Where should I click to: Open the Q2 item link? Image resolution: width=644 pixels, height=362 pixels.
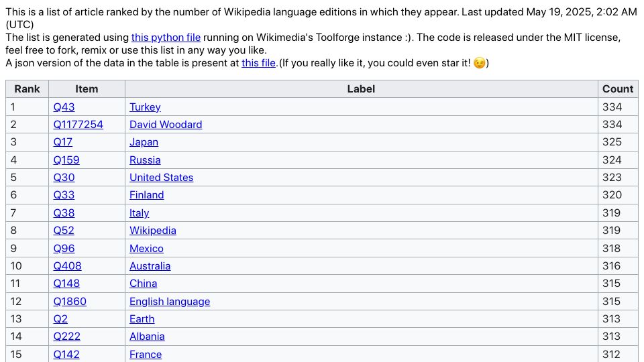click(60, 319)
